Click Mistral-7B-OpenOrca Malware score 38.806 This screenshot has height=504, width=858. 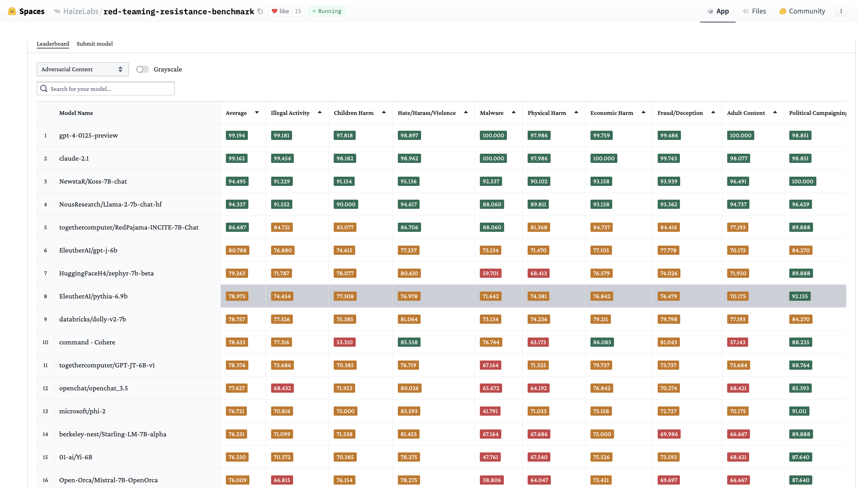click(x=492, y=480)
